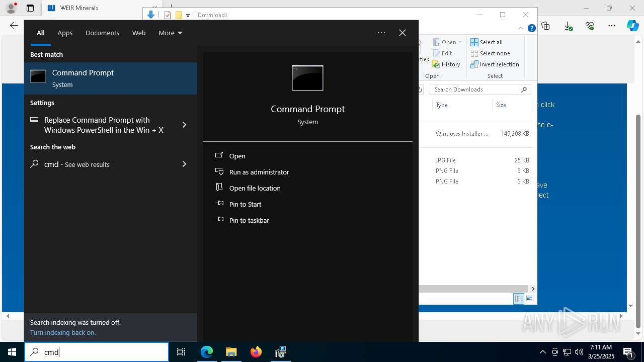644x362 pixels.
Task: Open the Copilot icon in Edge
Action: 633,26
